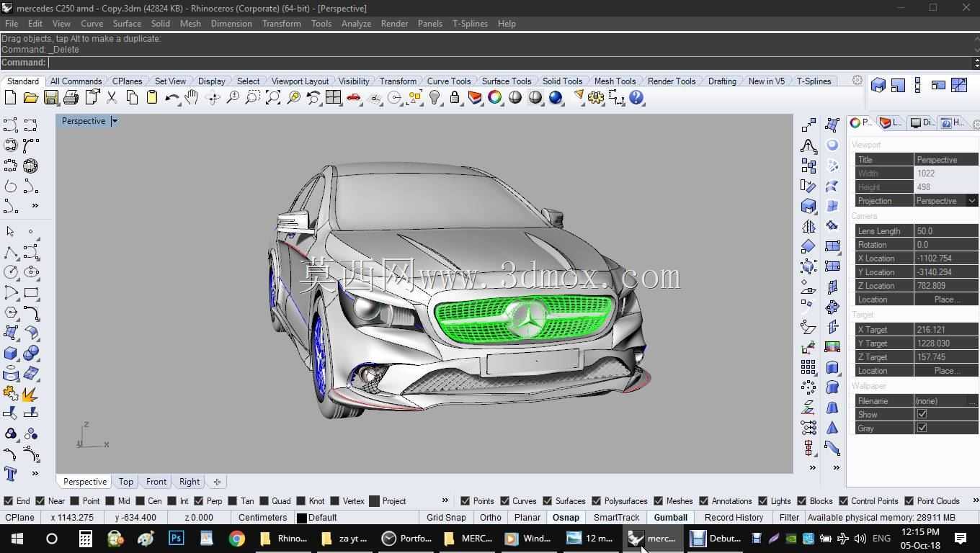
Task: Toggle the Meshes selection filter checkbox
Action: (x=659, y=501)
